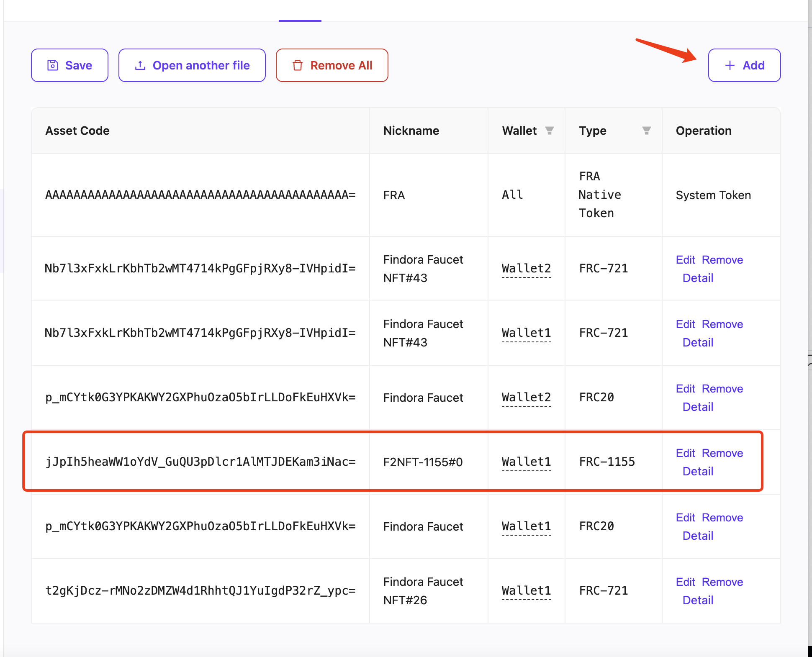812x657 pixels.
Task: Remove the F2NFT-1155#0 asset
Action: click(x=722, y=453)
